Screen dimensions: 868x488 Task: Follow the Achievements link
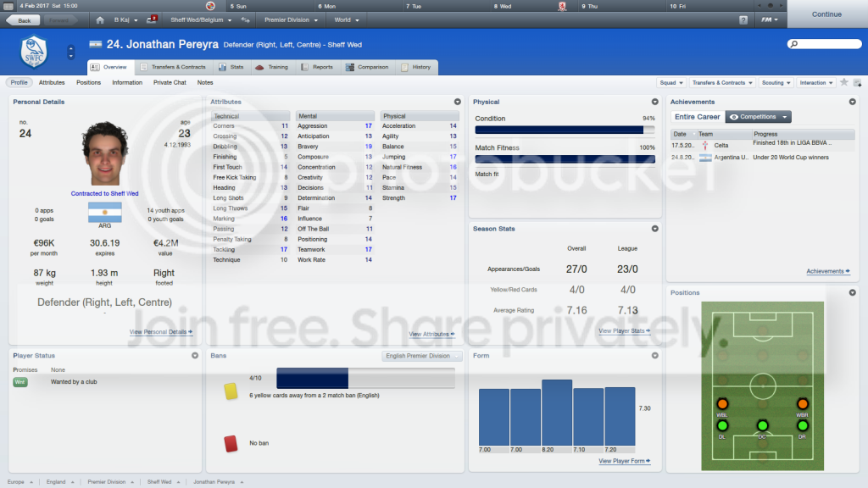827,271
